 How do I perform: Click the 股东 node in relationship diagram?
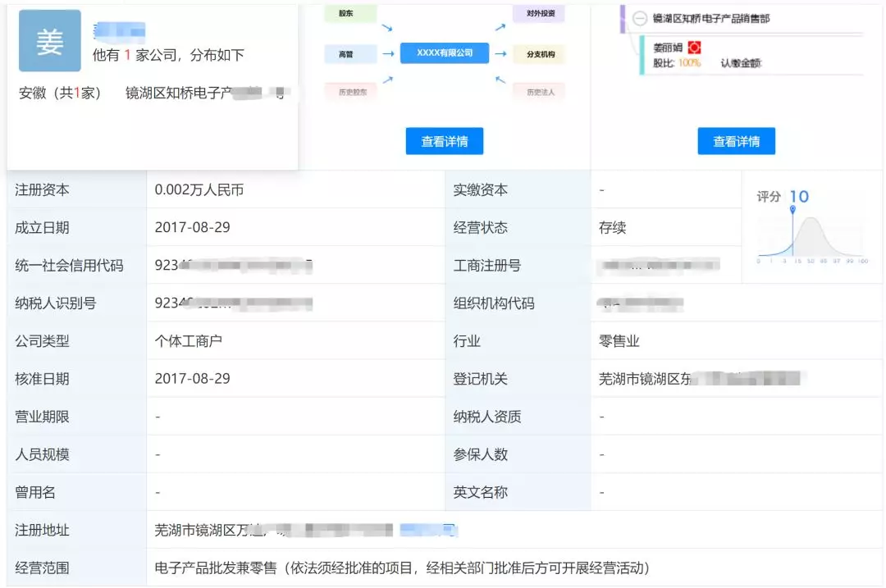[x=350, y=13]
